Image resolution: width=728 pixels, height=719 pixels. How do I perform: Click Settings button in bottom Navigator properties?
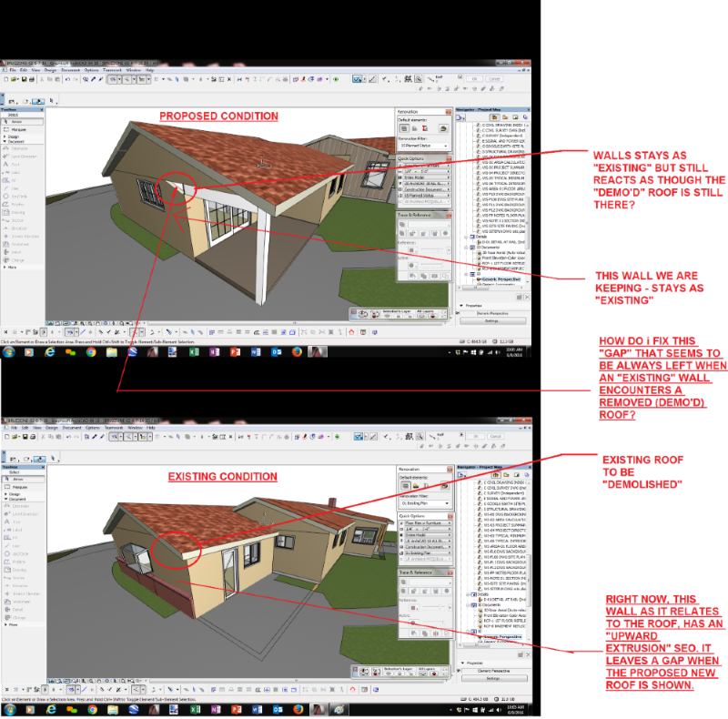coord(494,678)
